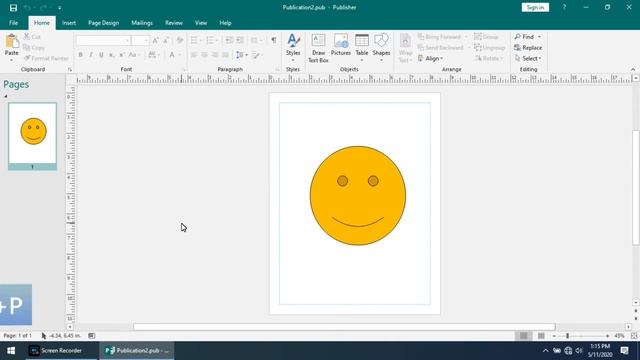Click the Find magnifier icon
This screenshot has width=640, height=360.
pos(518,37)
